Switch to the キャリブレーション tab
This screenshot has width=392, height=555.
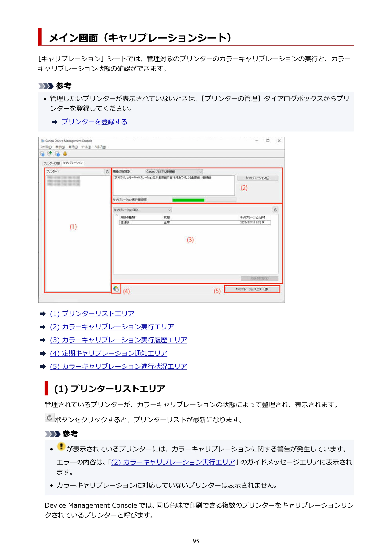pyautogui.click(x=73, y=163)
